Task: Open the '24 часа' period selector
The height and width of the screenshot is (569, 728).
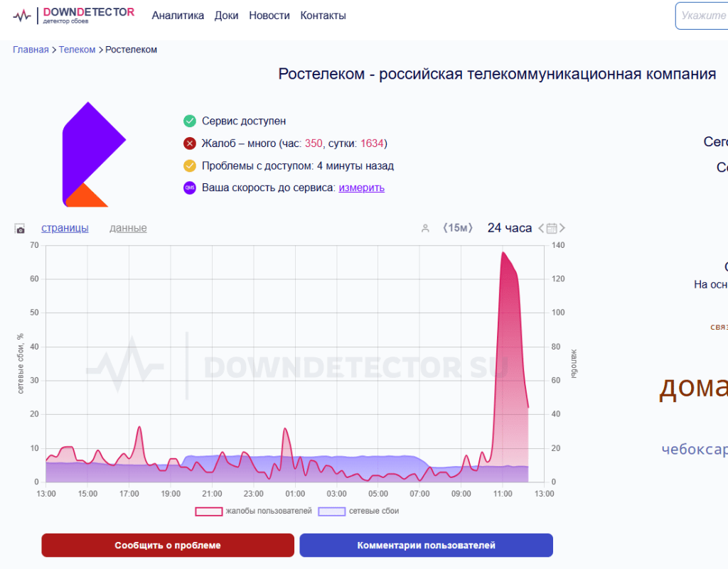Action: [509, 228]
